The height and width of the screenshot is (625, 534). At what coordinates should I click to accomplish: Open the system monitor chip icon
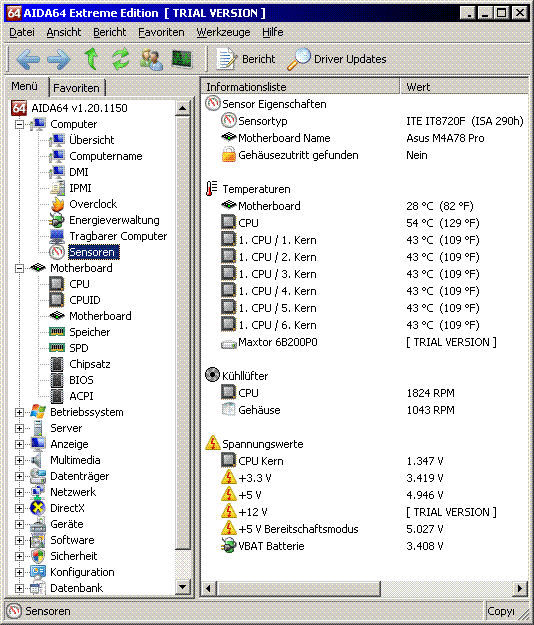[182, 59]
